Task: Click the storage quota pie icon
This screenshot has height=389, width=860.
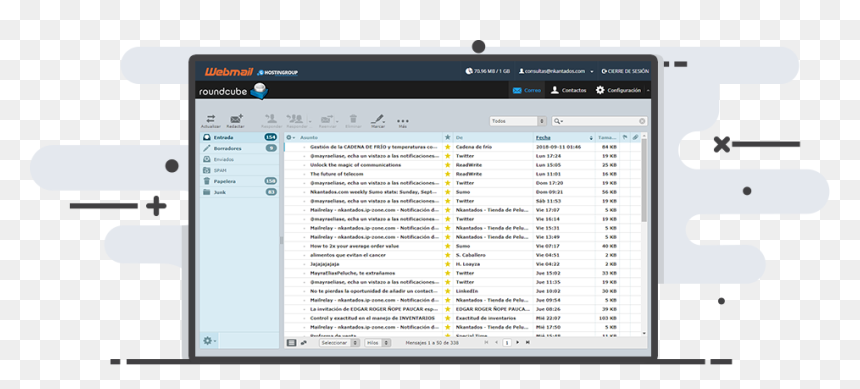Action: [468, 71]
